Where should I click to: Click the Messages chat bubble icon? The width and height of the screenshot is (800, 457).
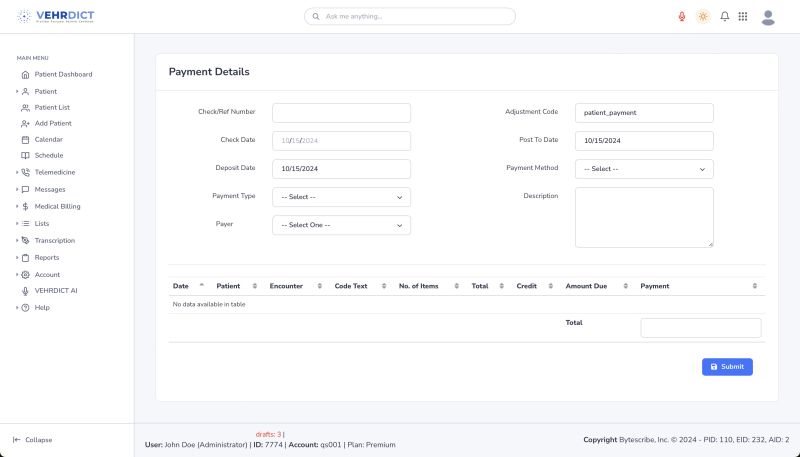[x=26, y=189]
